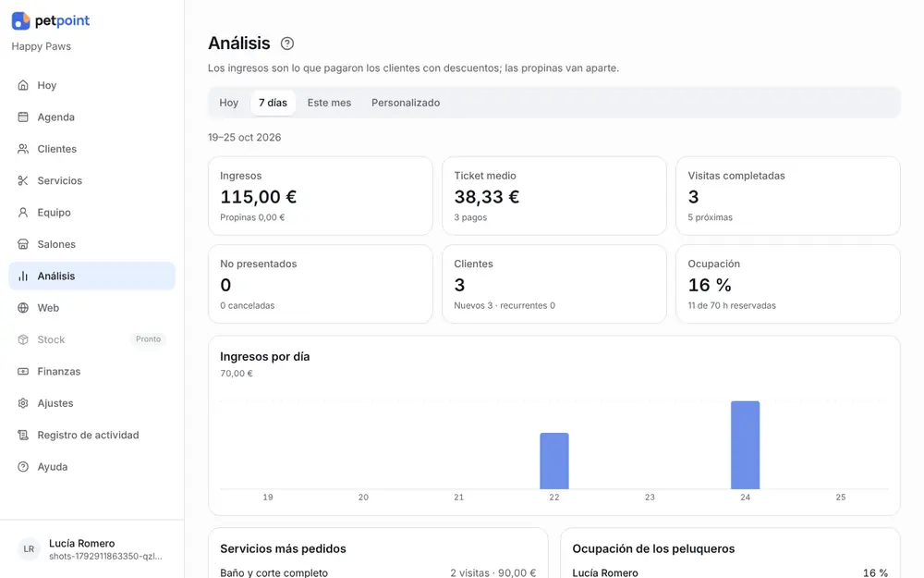Click the Ajustes gear icon

tap(23, 403)
